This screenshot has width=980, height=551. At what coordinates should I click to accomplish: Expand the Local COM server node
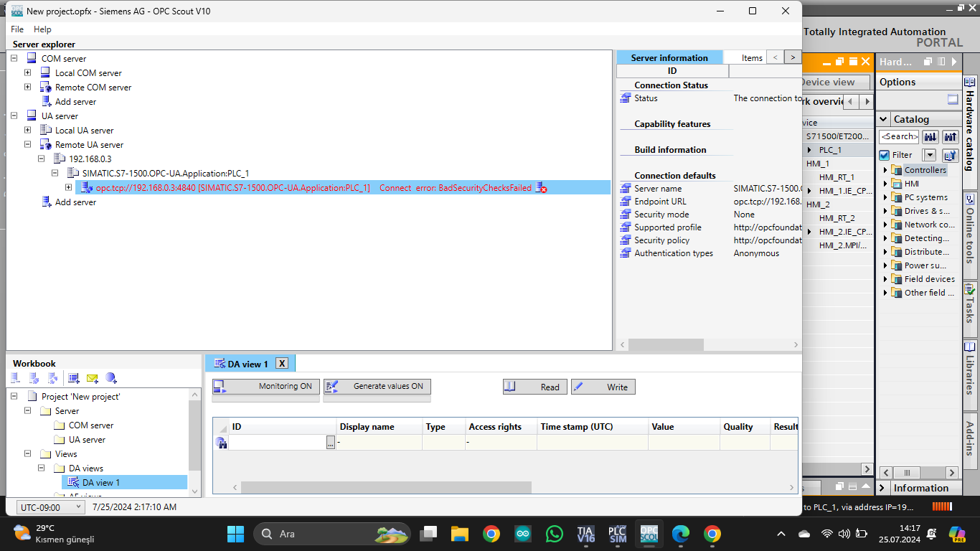coord(28,72)
